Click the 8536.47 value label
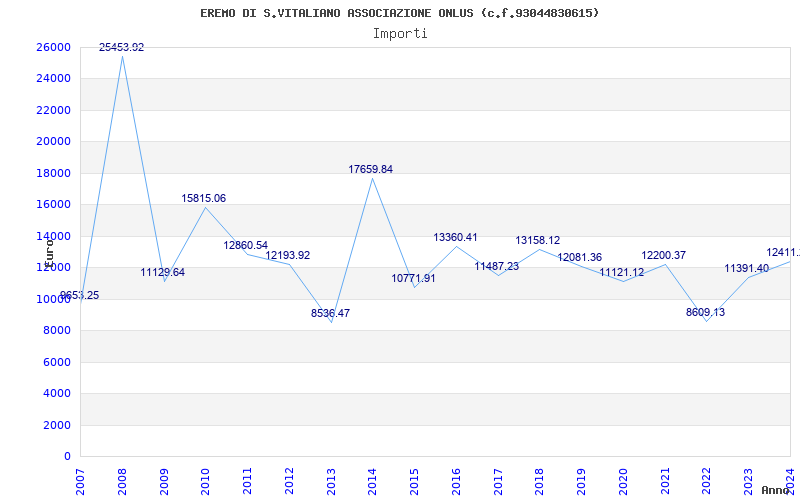Viewport: 800px width, 500px height. (331, 313)
